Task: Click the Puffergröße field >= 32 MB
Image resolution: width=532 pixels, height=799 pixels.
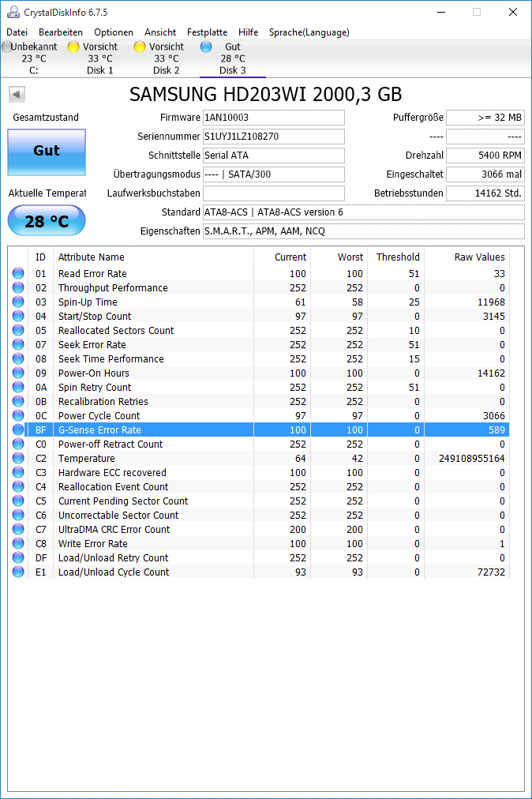Action: [485, 118]
